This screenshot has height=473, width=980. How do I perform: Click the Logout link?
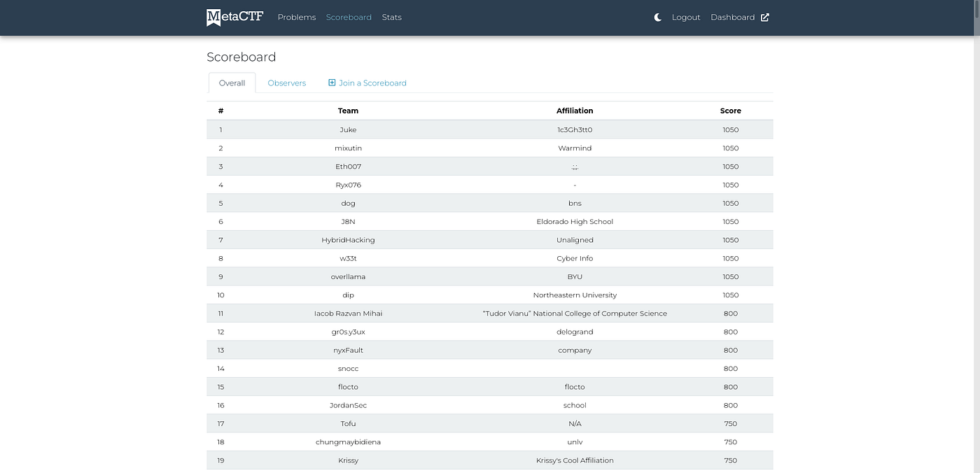pos(686,17)
